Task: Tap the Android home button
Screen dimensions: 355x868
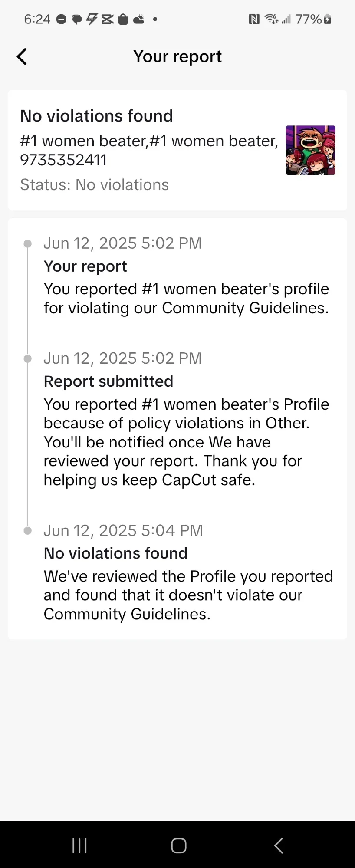Action: pos(179,845)
